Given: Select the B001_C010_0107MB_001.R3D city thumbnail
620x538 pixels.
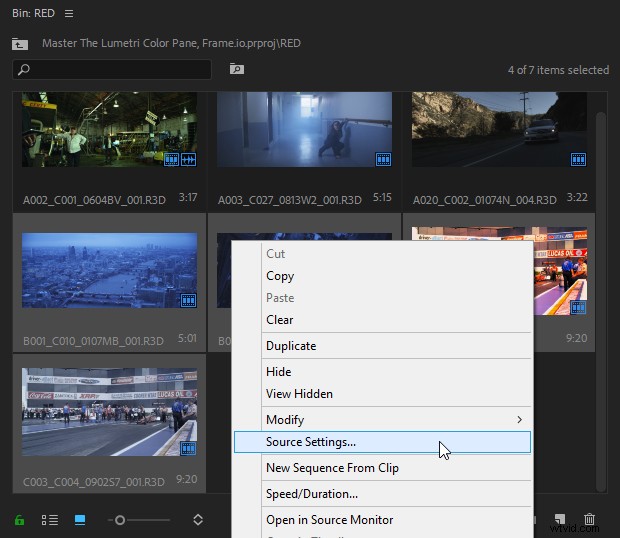Looking at the screenshot, I should click(x=110, y=270).
